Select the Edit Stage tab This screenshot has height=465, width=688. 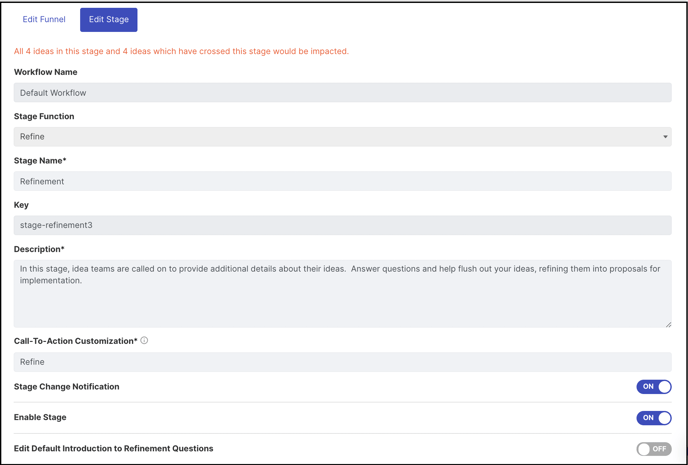click(109, 19)
